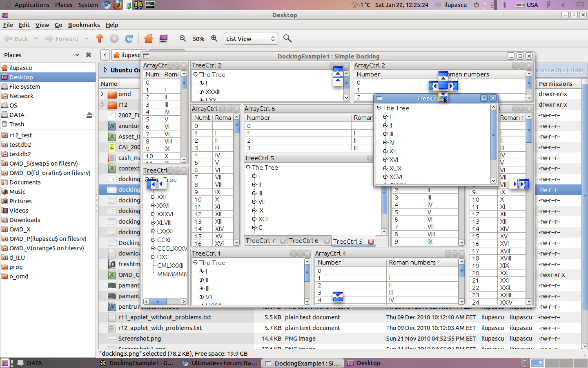588x368 pixels.
Task: Select the Downloads bookmark in Places sidebar
Action: 24,220
